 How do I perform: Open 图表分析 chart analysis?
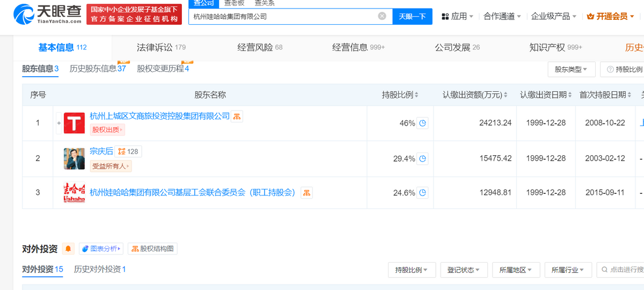101,249
